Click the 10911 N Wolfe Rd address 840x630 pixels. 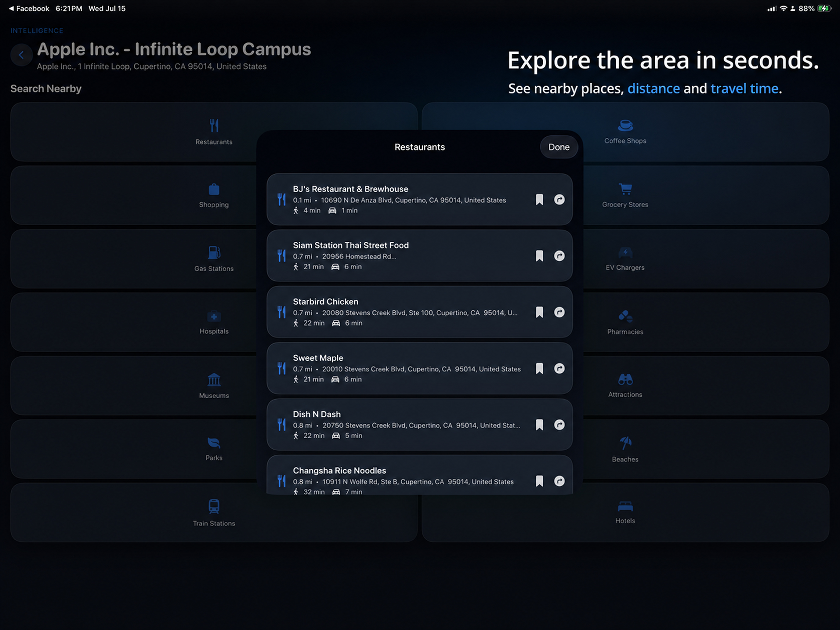(418, 482)
